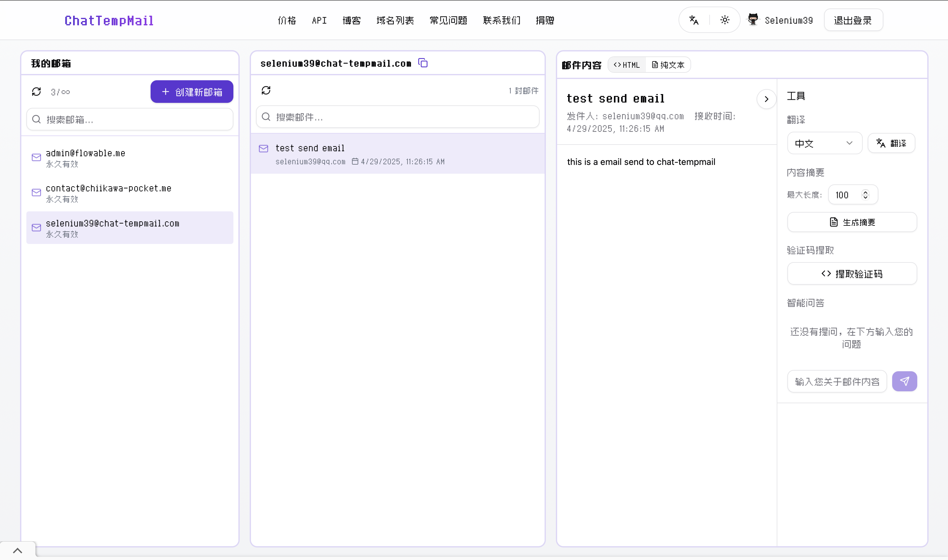
Task: Switch email view to HTML
Action: [627, 65]
